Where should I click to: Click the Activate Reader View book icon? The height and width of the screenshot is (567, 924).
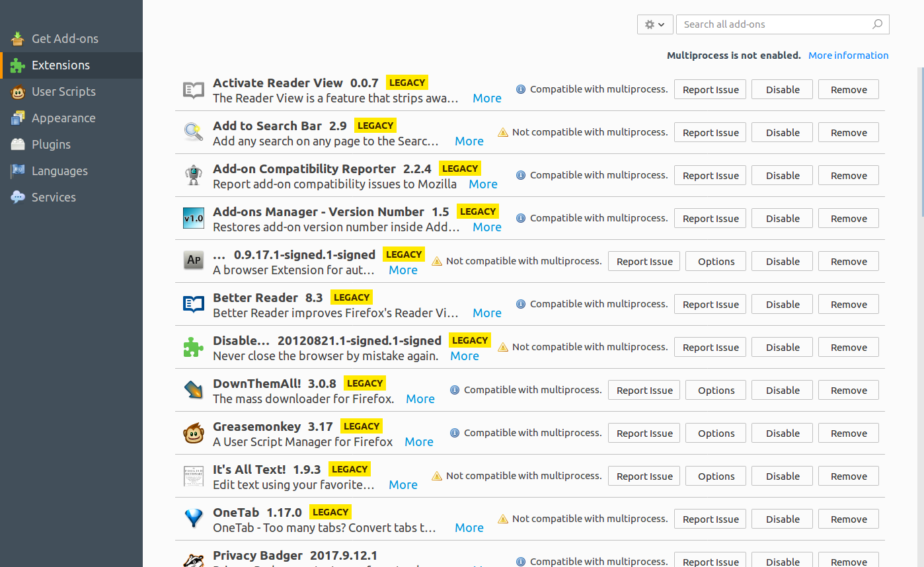pos(194,90)
